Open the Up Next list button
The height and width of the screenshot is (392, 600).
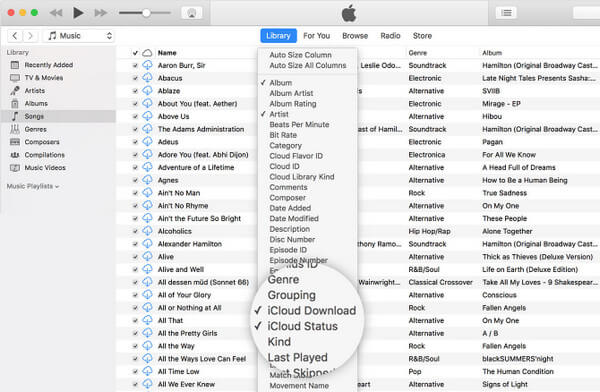pyautogui.click(x=506, y=13)
